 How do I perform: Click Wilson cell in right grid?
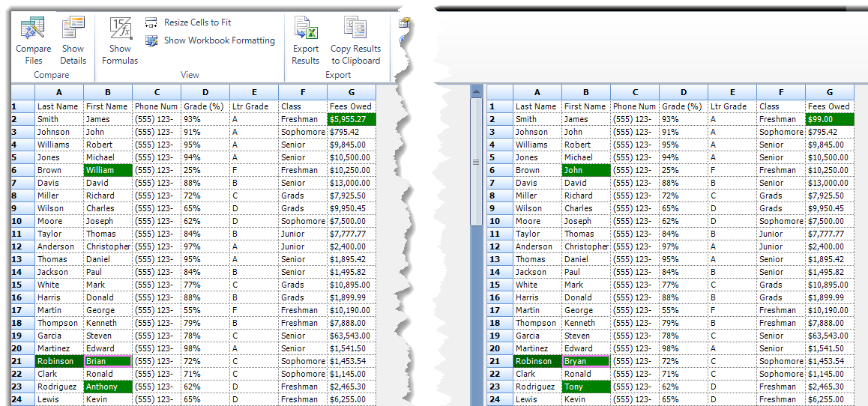pos(537,208)
